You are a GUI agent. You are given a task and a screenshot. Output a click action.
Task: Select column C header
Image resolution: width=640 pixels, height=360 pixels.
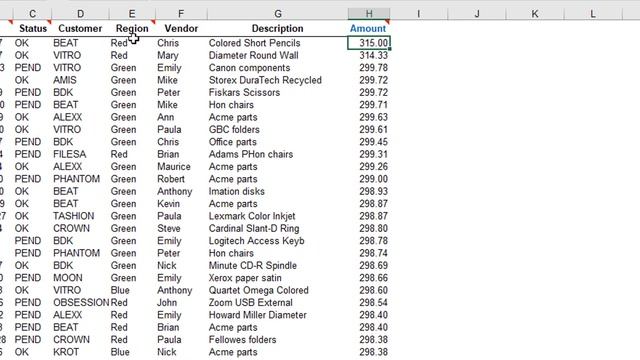(32, 14)
